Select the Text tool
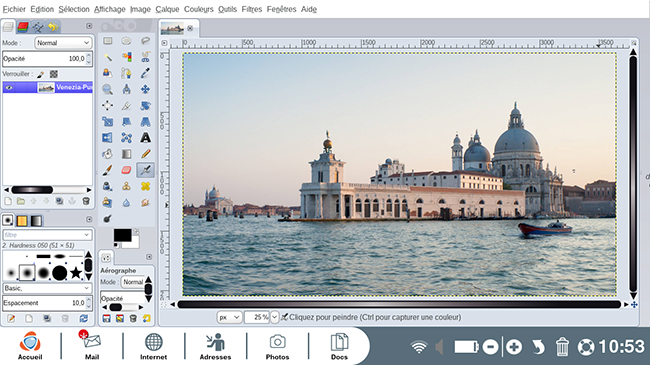Viewport: 650px width, 365px height. tap(146, 138)
